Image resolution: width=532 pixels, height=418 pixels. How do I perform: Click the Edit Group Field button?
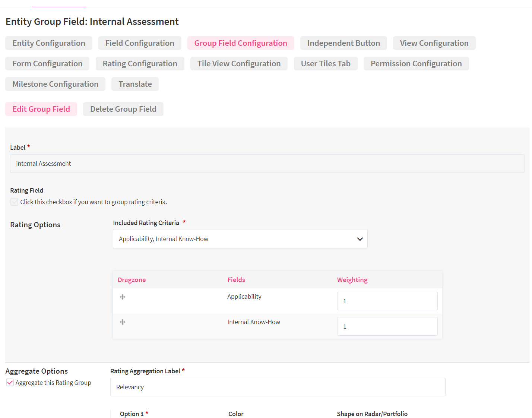coord(41,109)
